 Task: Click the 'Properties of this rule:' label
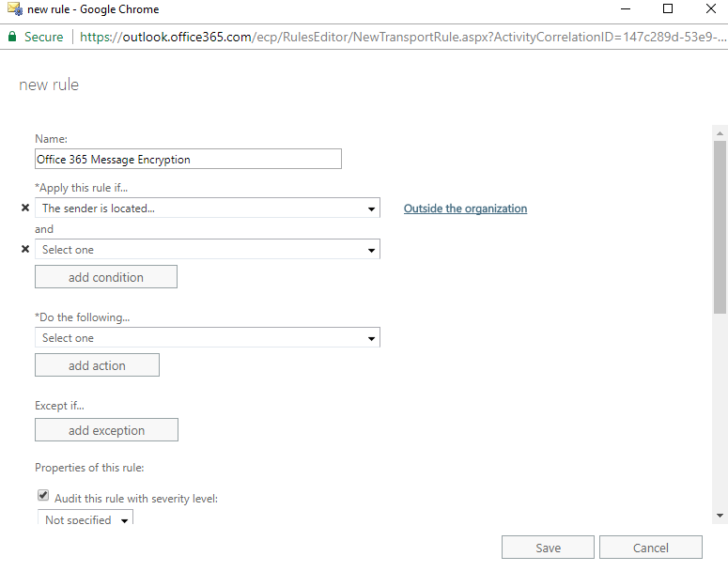point(89,468)
